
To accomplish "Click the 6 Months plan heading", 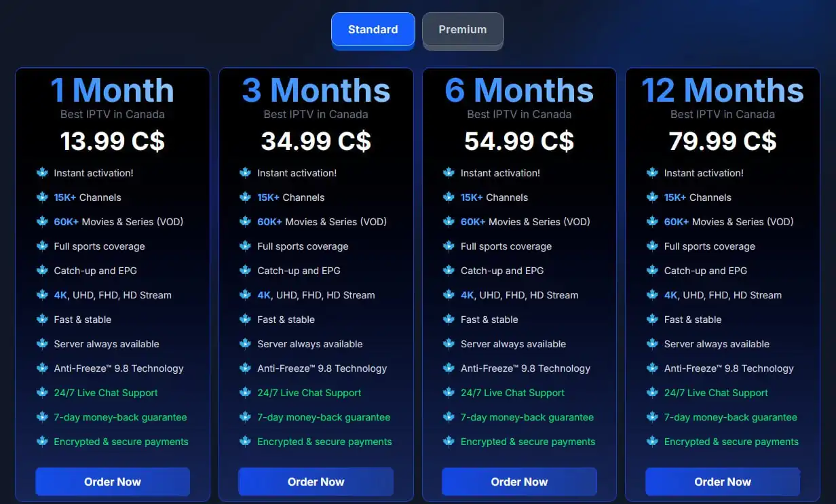I will click(x=519, y=90).
